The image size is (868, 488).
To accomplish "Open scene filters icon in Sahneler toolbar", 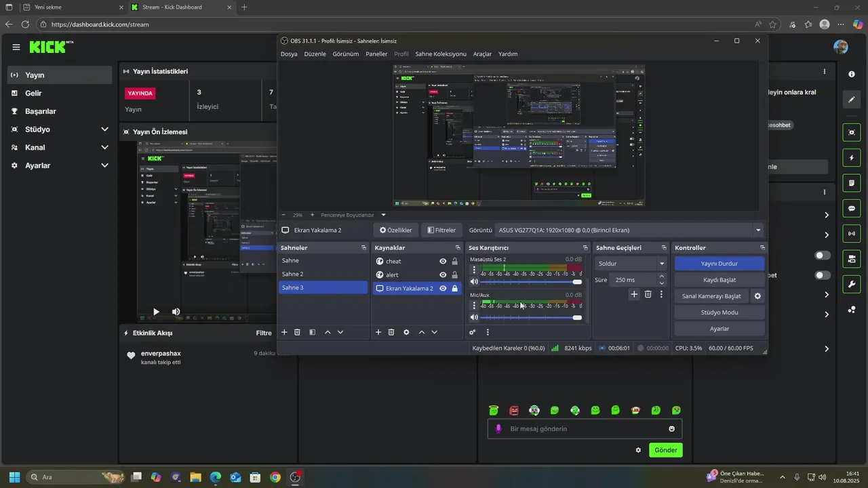I will coord(312,332).
